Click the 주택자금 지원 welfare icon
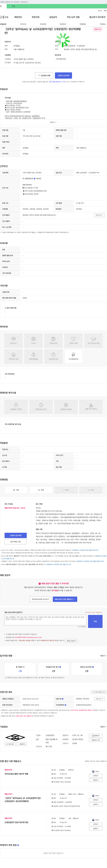Image resolution: width=107 pixels, height=868 pixels. click(x=13, y=356)
